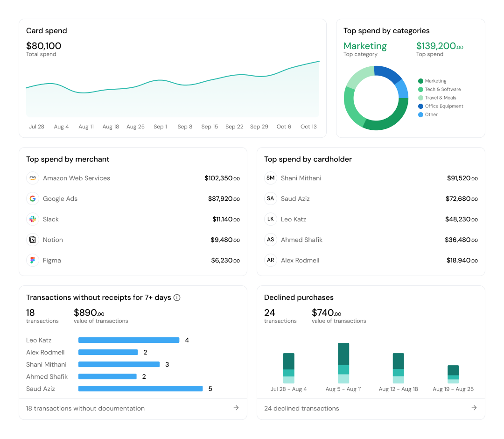504x439 pixels.
Task: Open 18 transactions without documentation link
Action: click(x=133, y=409)
